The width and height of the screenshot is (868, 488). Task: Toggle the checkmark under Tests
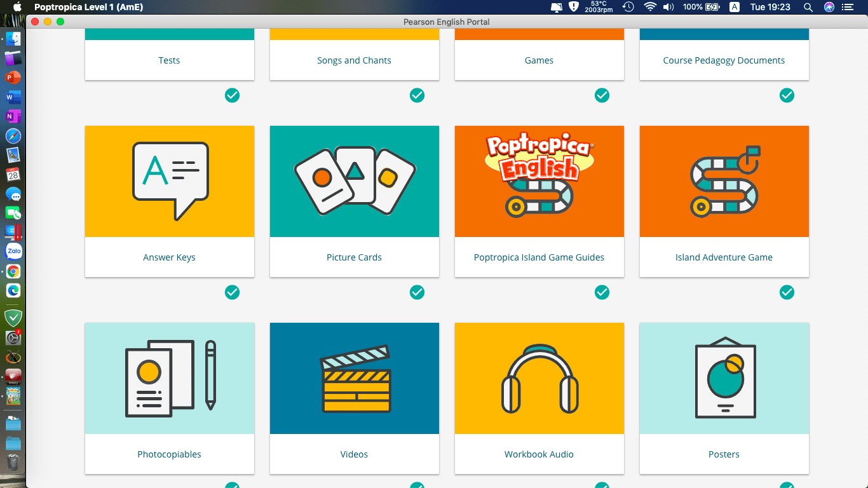232,95
